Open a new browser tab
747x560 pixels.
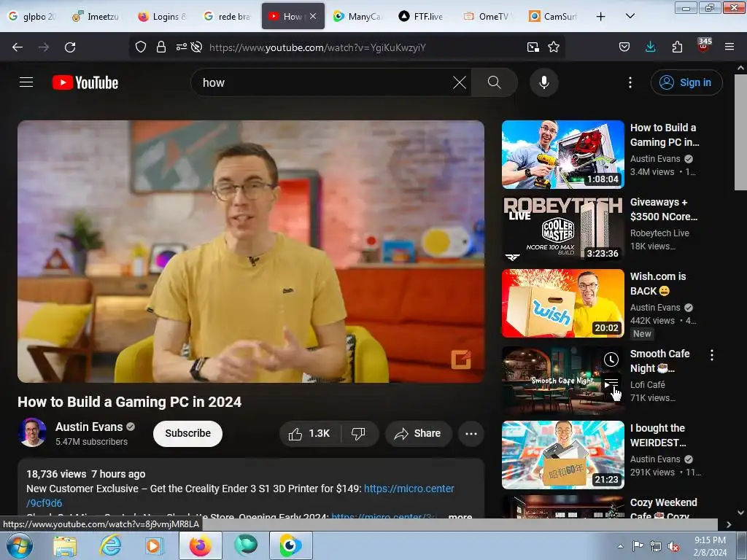coord(600,16)
